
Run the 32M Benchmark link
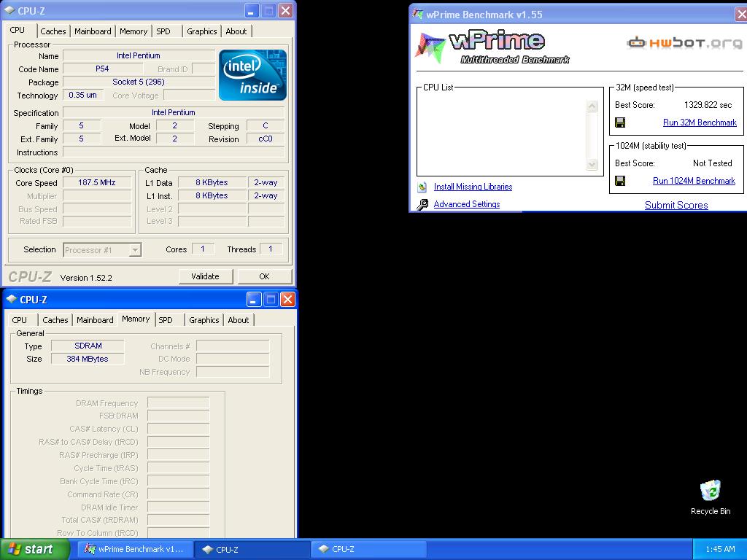[700, 122]
